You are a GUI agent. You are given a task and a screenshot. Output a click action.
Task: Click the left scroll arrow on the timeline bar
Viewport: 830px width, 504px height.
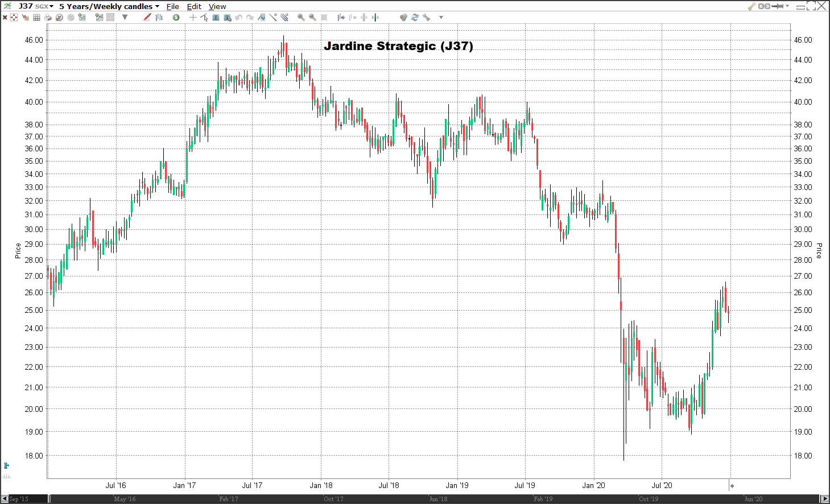pyautogui.click(x=5, y=499)
